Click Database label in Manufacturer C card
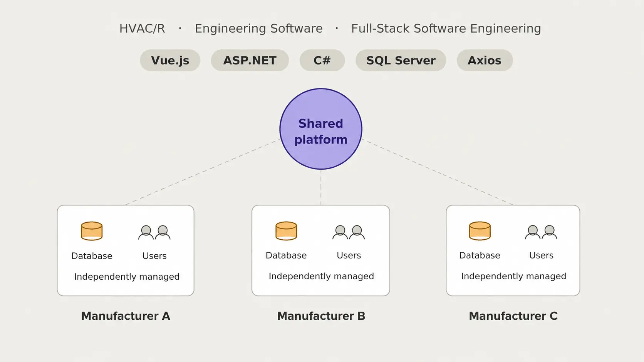 tap(480, 255)
